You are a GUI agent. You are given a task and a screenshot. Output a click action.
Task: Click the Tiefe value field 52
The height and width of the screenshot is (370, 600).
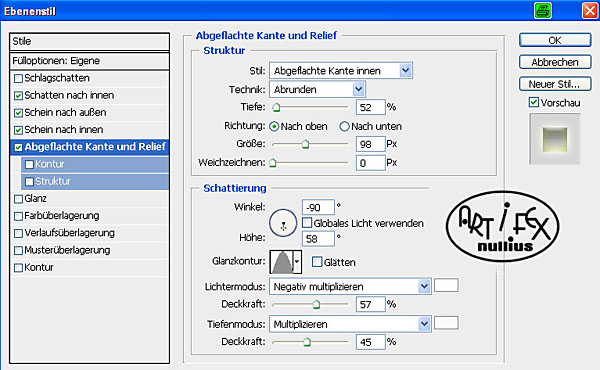[x=370, y=107]
